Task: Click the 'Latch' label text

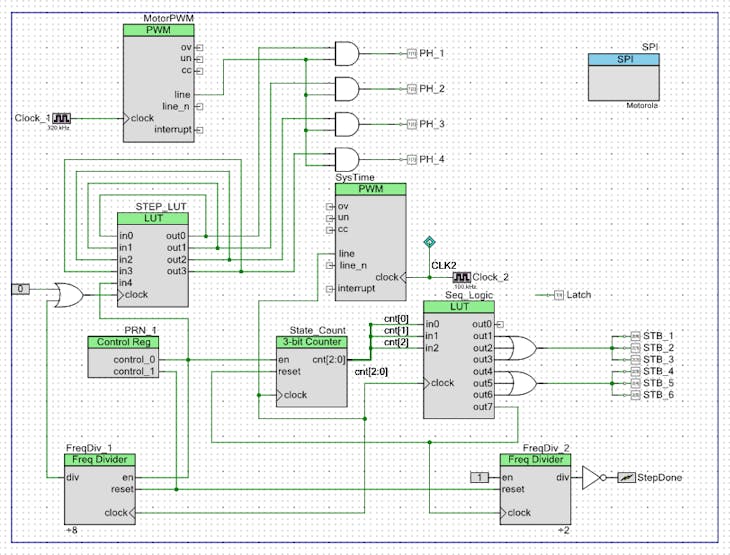Action: pos(579,295)
